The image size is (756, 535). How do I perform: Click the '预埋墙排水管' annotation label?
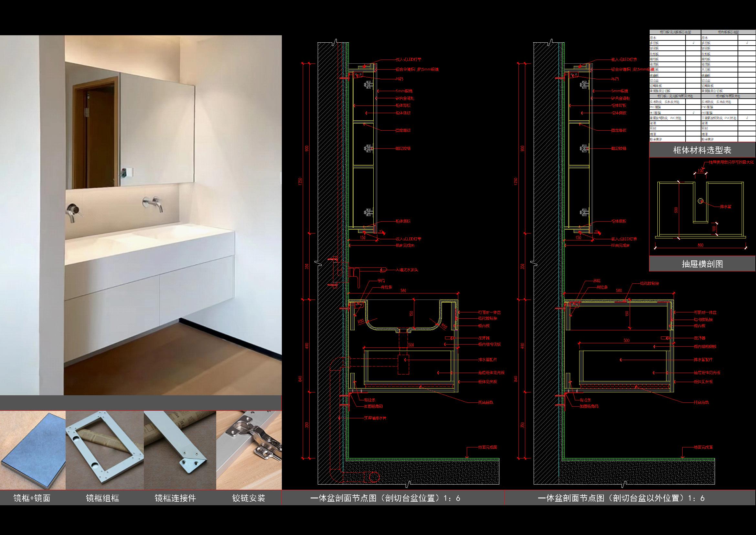tap(375, 418)
